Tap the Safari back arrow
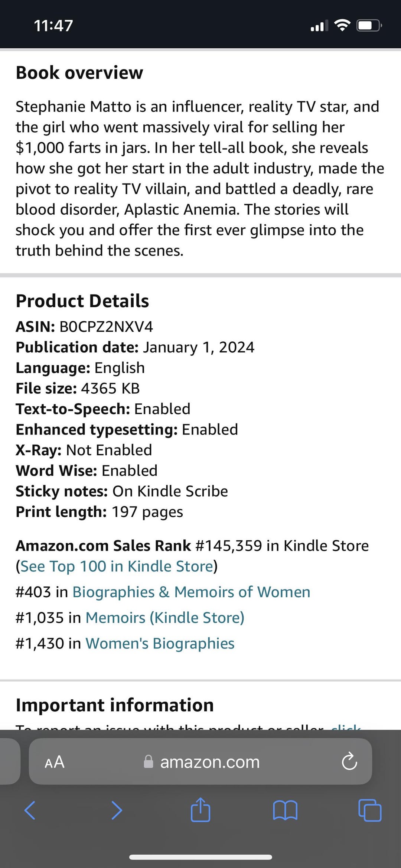This screenshot has height=868, width=401. (30, 810)
